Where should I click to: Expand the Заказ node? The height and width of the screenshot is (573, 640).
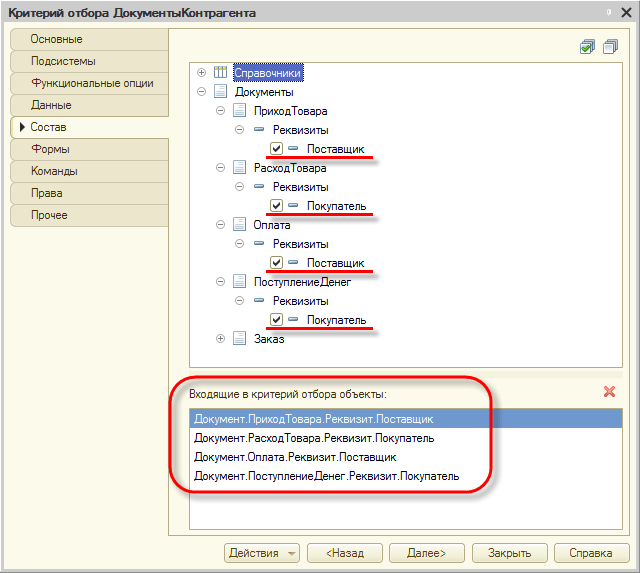click(220, 338)
